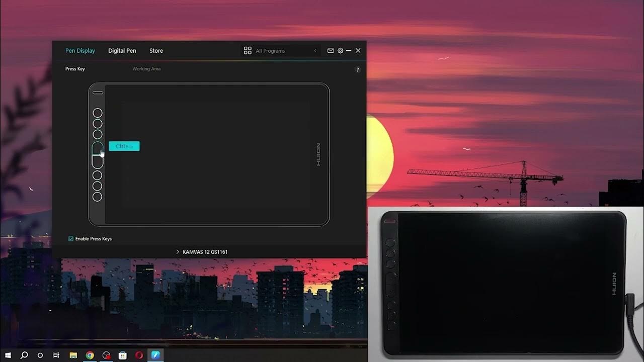Launch Google Chrome from the taskbar
This screenshot has height=362, width=644.
point(90,355)
